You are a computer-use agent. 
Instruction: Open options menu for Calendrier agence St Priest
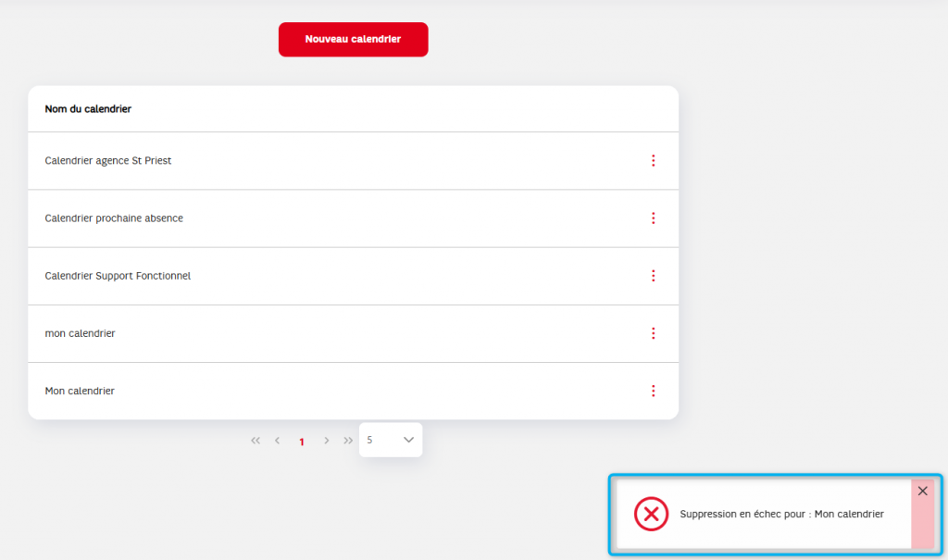pos(653,160)
